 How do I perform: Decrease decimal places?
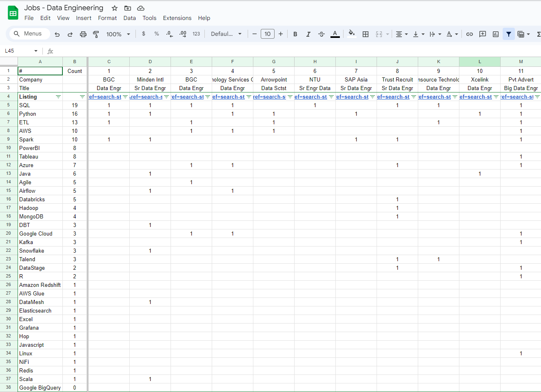click(x=169, y=34)
